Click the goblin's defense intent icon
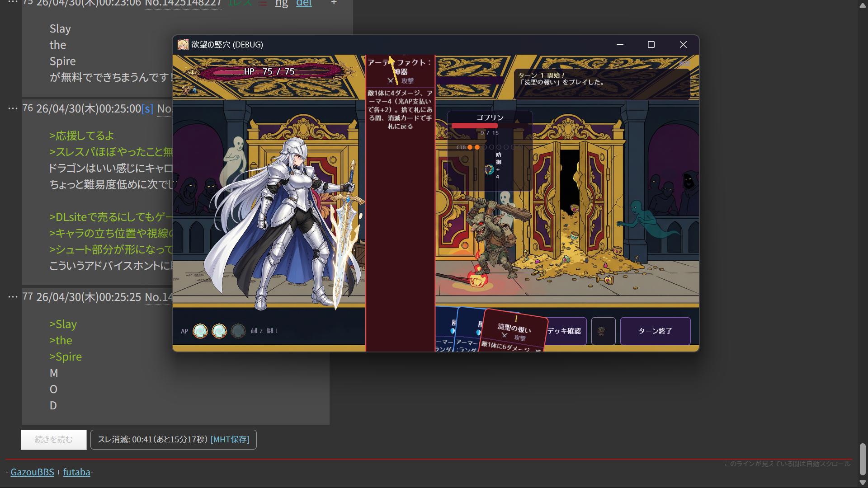 coord(489,169)
